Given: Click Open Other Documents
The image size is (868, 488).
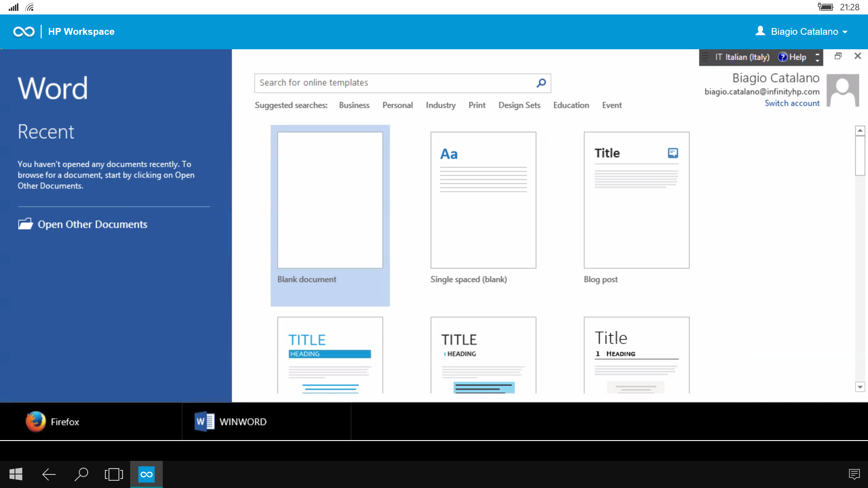Looking at the screenshot, I should (83, 224).
